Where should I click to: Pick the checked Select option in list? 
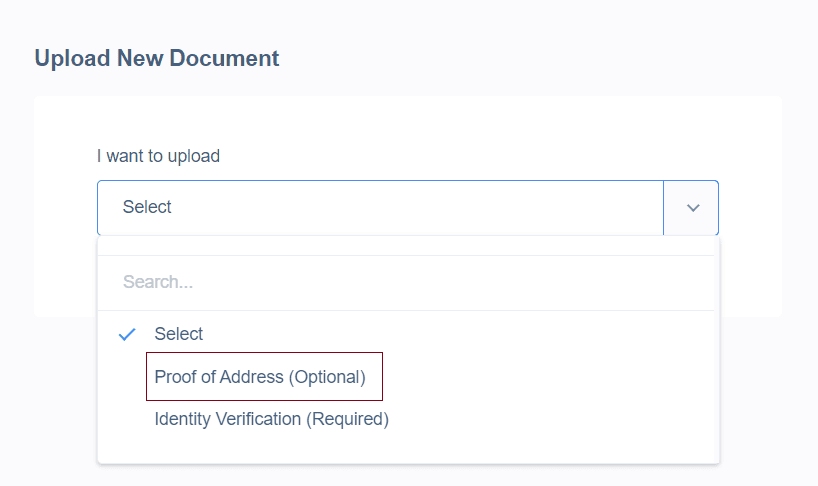[179, 334]
